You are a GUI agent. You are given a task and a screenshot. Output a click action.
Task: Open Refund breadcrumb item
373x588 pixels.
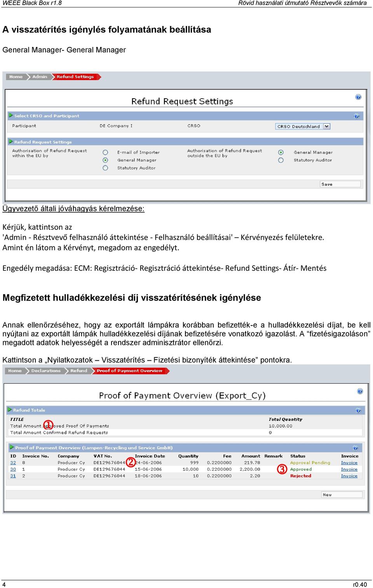coord(79,371)
